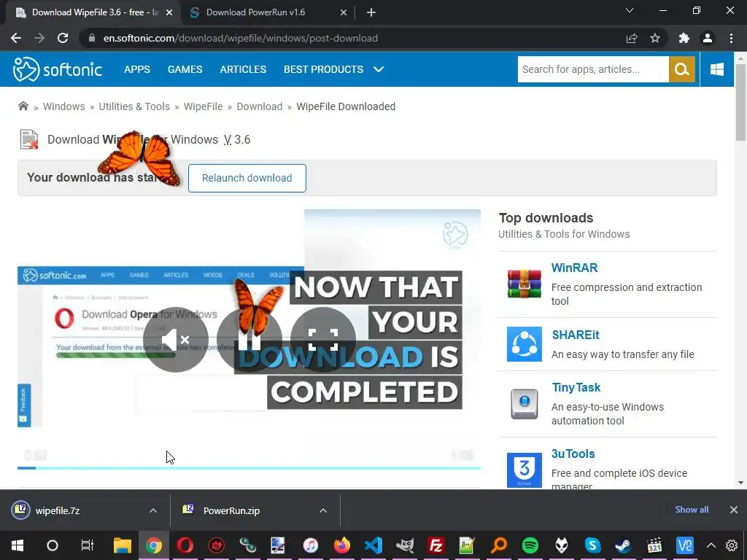
Task: Show hidden system tray icons
Action: pos(711,545)
